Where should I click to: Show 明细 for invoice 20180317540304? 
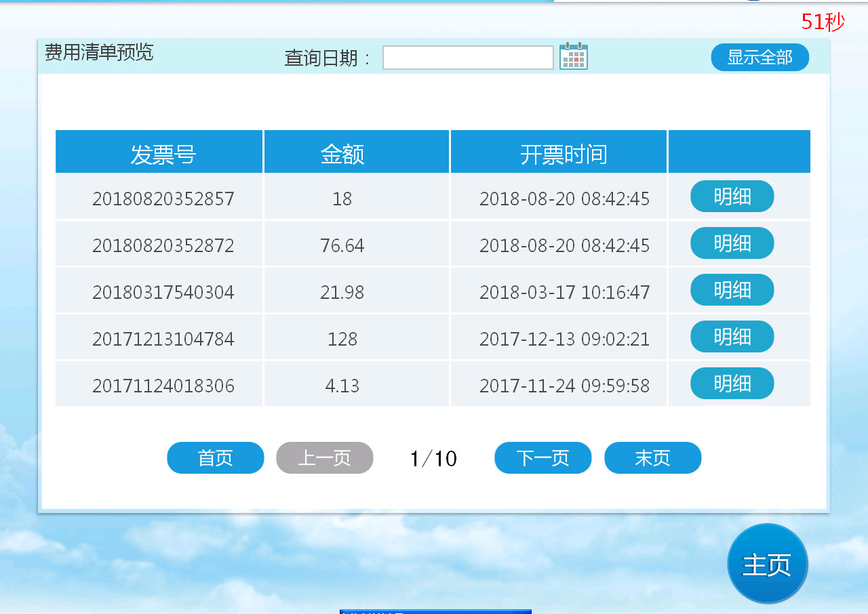(x=732, y=290)
